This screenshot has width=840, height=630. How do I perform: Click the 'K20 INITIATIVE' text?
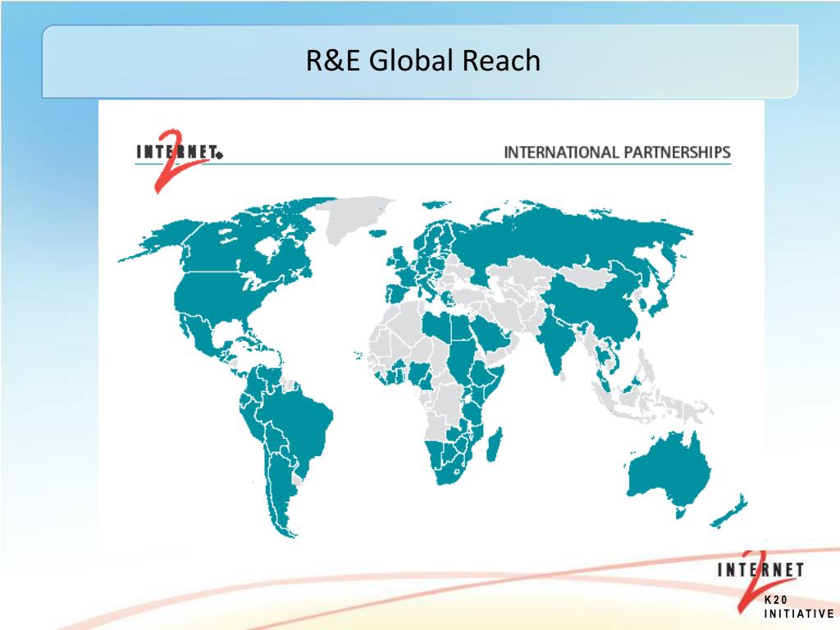[799, 607]
